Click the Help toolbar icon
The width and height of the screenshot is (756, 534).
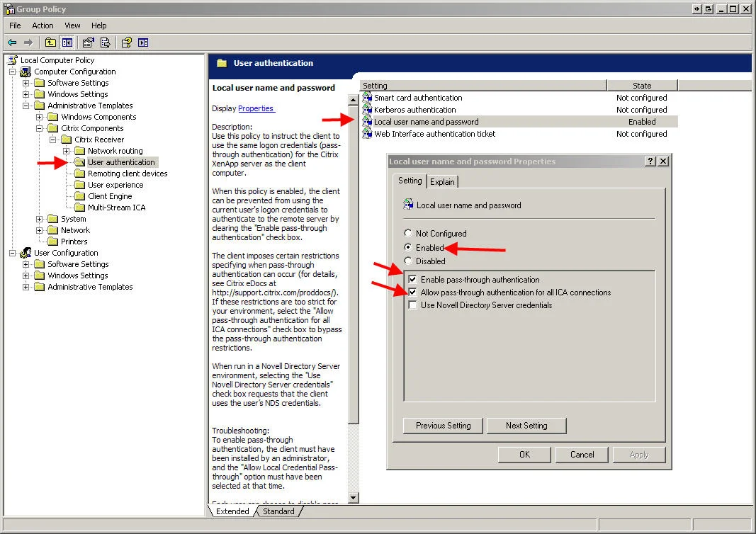point(126,42)
